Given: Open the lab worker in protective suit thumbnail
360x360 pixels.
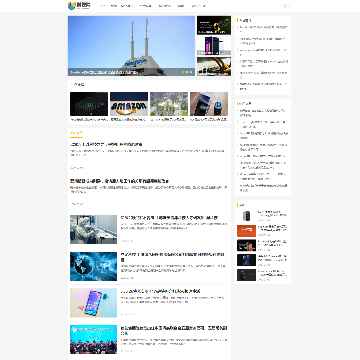Looking at the screenshot, I should [x=93, y=229].
